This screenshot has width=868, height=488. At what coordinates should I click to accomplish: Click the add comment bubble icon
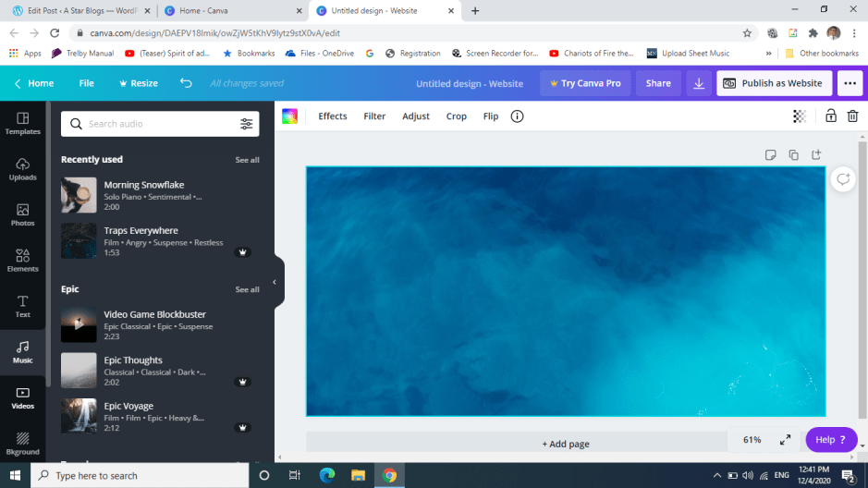[x=843, y=179]
